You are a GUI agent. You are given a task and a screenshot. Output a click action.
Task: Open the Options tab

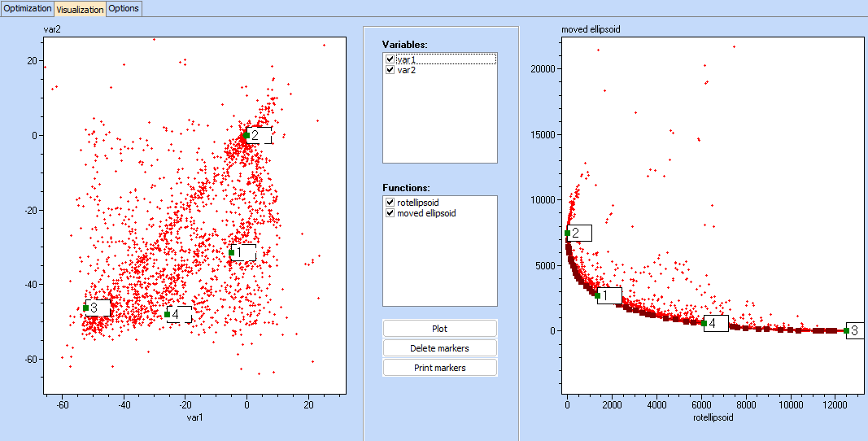tap(124, 8)
